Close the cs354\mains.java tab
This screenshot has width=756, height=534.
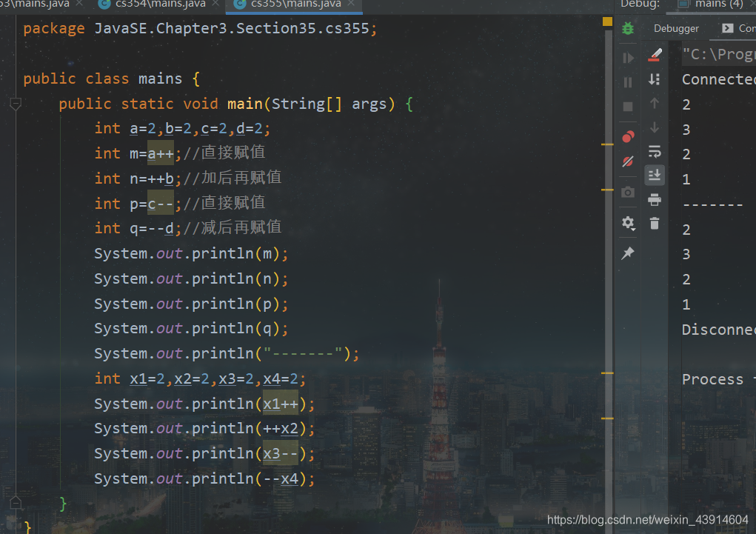215,4
